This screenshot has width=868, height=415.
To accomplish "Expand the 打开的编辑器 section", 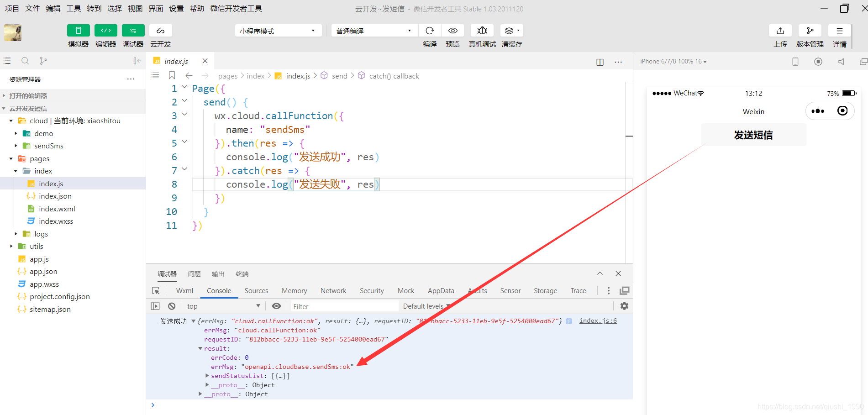I will 73,95.
